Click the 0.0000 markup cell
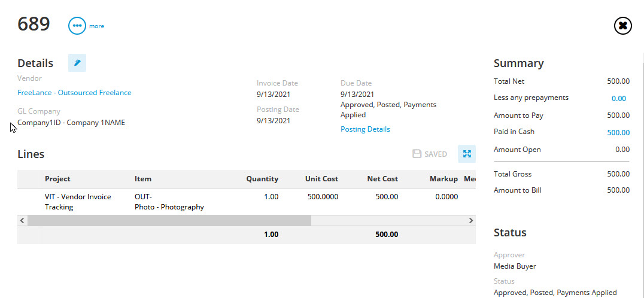The image size is (644, 298). [x=446, y=197]
